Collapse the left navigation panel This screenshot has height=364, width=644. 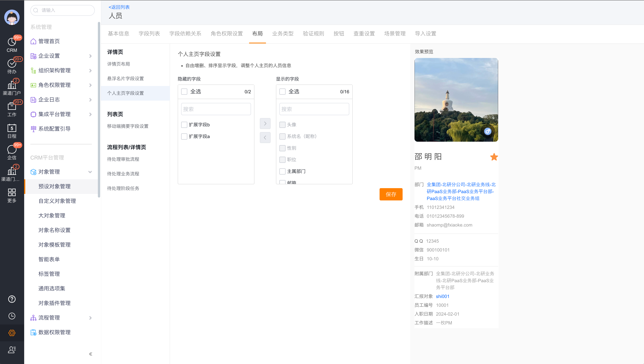click(x=91, y=354)
